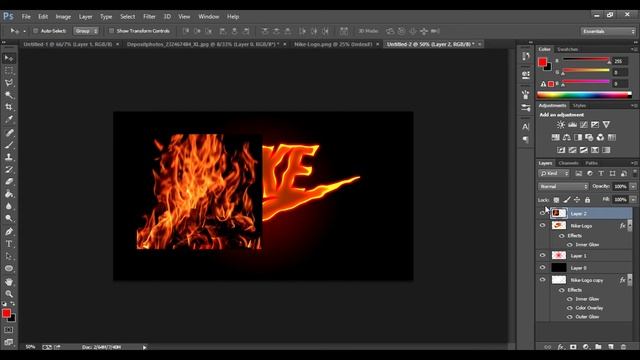Select the Crop tool
The image size is (640, 360).
pyautogui.click(x=9, y=107)
